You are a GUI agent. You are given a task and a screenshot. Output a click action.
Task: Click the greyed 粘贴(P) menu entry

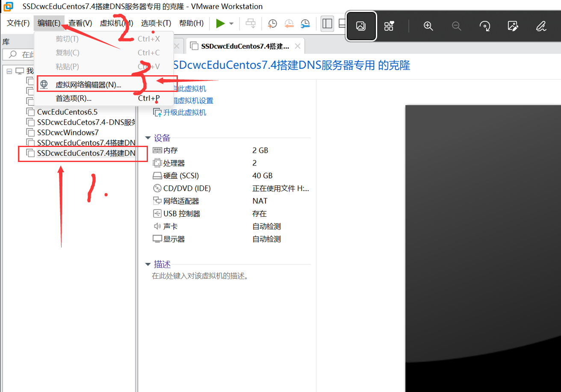104,66
